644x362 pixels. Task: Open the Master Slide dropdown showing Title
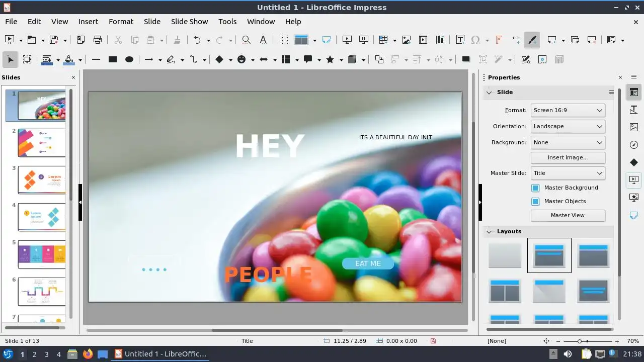(x=568, y=173)
